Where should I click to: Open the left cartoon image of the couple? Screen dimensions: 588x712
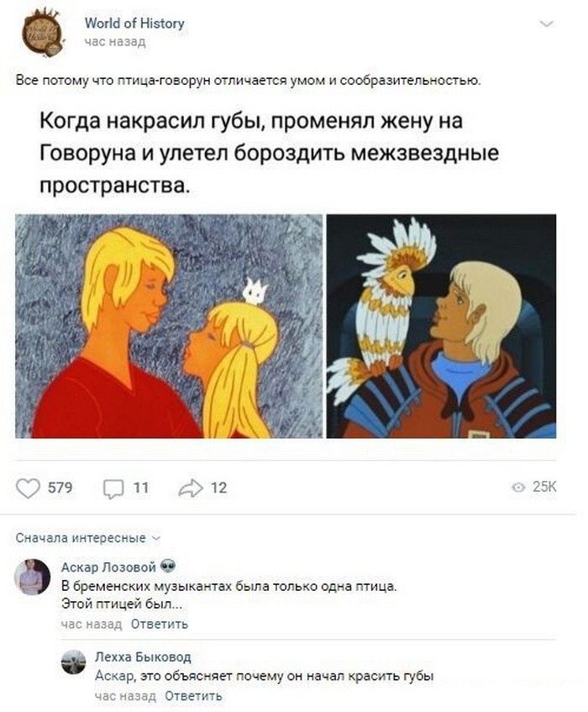[169, 326]
